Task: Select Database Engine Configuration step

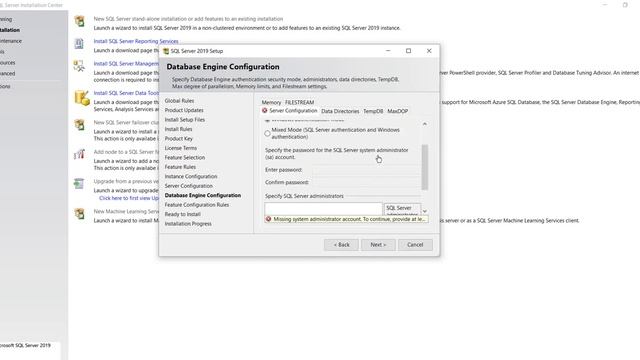Action: click(x=203, y=196)
